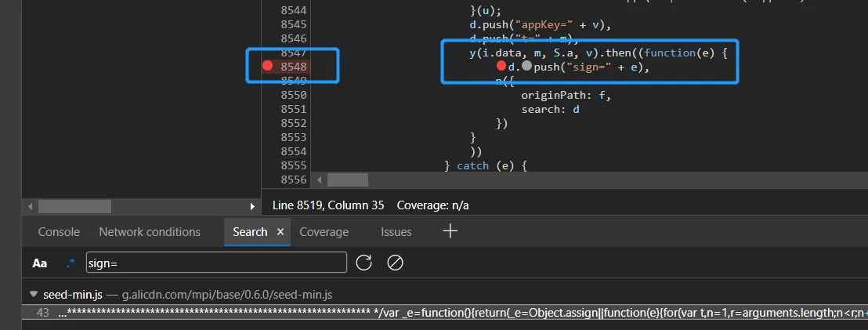Click the clear search results icon
The height and width of the screenshot is (330, 868).
[x=395, y=263]
